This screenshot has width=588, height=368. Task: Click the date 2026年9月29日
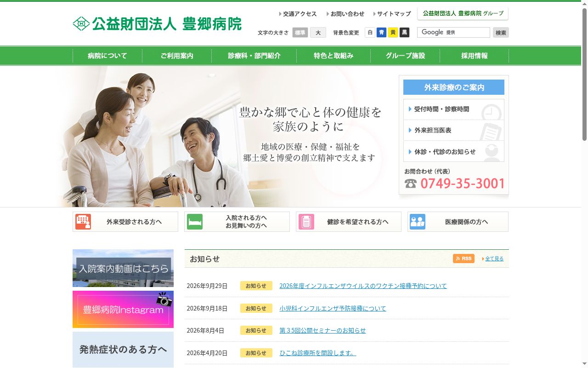207,286
